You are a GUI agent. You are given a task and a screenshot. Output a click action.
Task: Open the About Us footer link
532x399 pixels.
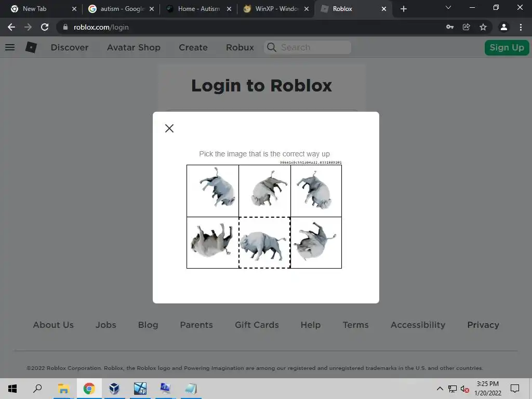54,325
